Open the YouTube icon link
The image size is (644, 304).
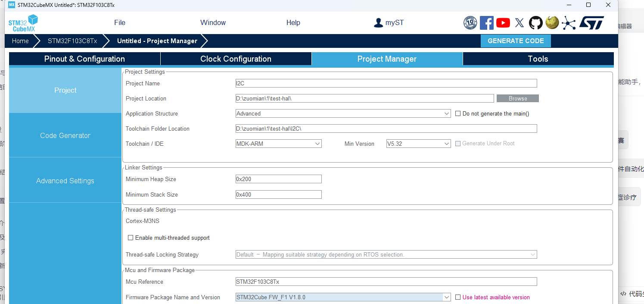[503, 23]
